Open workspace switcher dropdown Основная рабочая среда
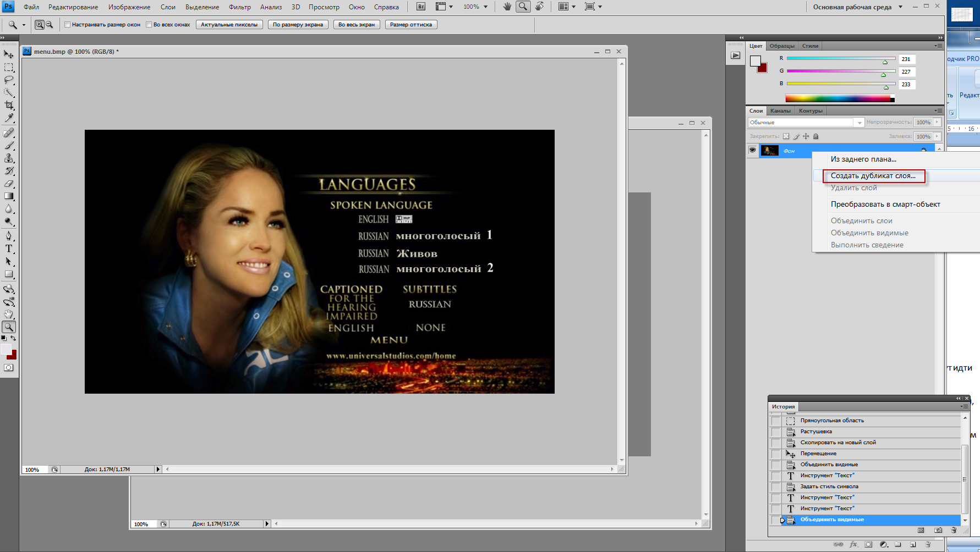 click(x=858, y=7)
